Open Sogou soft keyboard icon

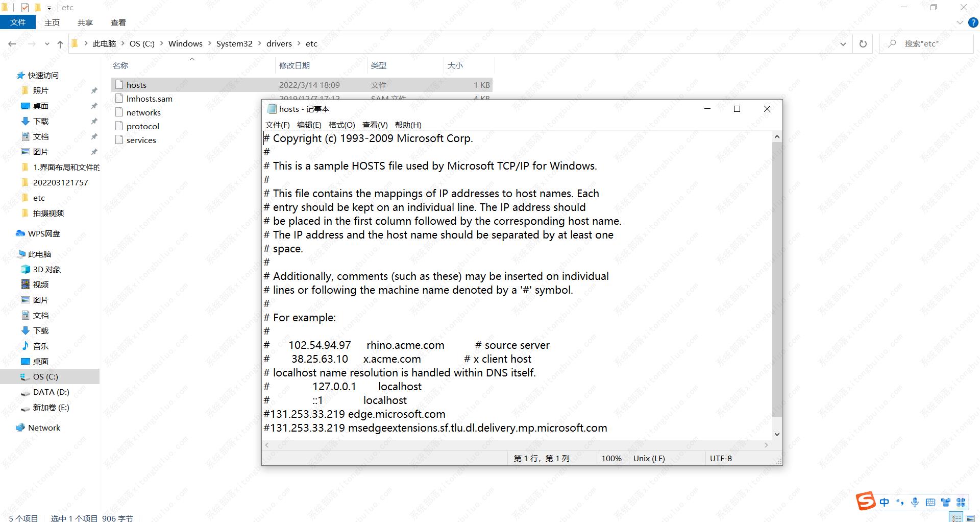click(930, 502)
